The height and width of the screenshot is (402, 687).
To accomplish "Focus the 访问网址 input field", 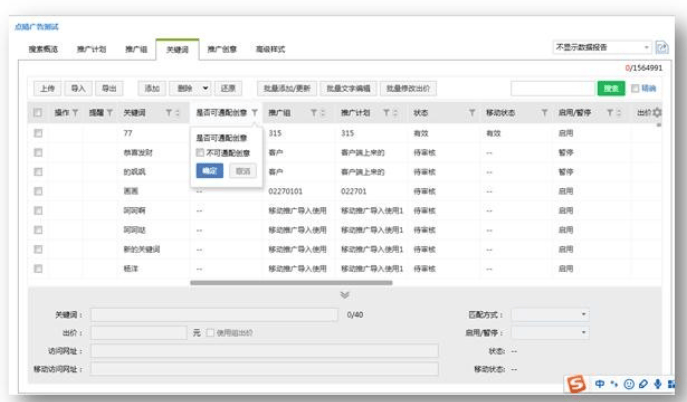I will pos(265,351).
